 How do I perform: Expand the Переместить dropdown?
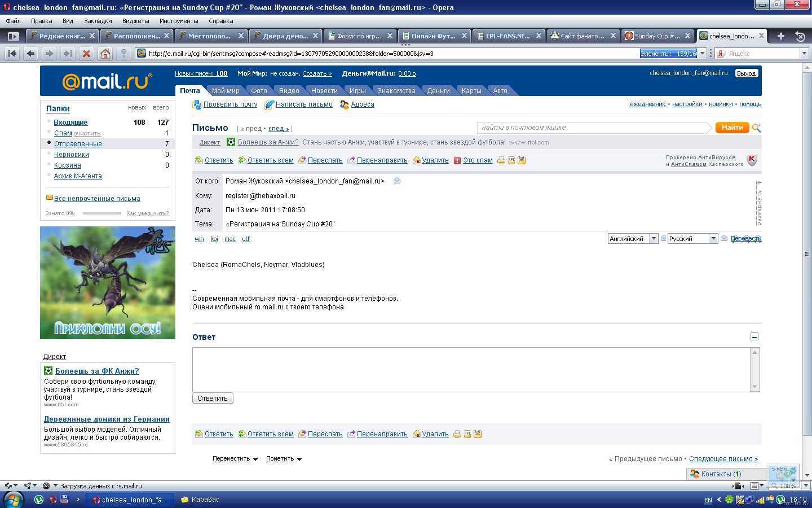tap(235, 459)
